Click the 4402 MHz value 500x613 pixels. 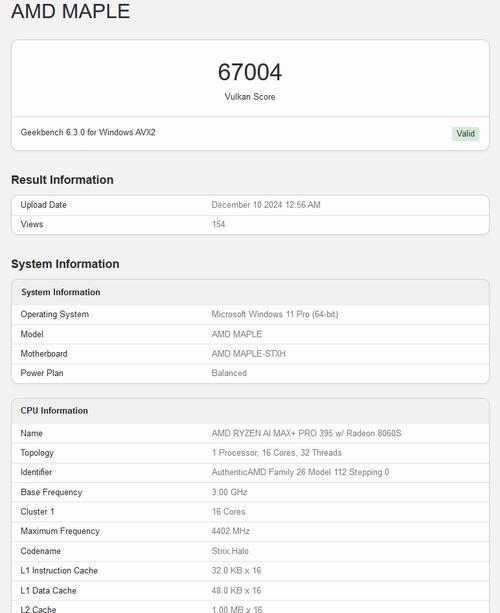coord(231,531)
